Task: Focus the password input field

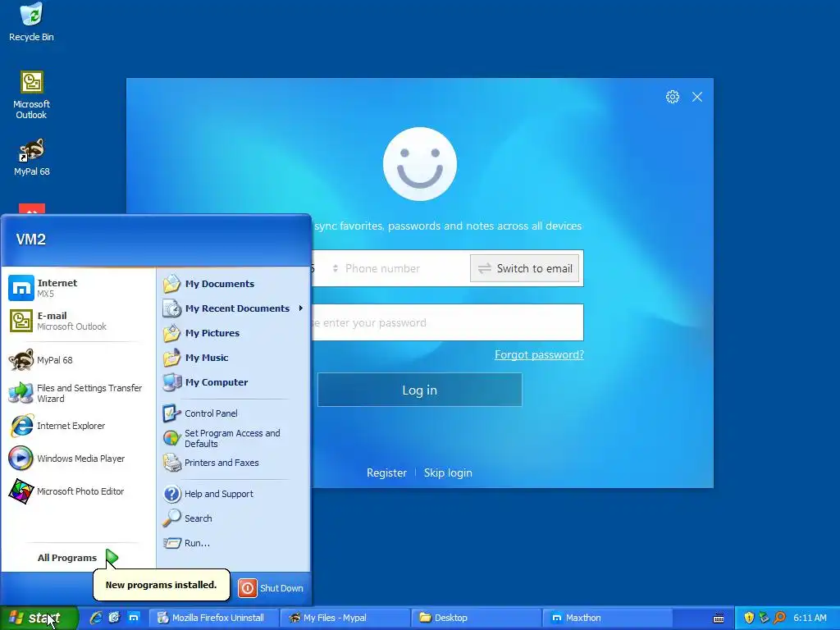Action: tap(448, 322)
